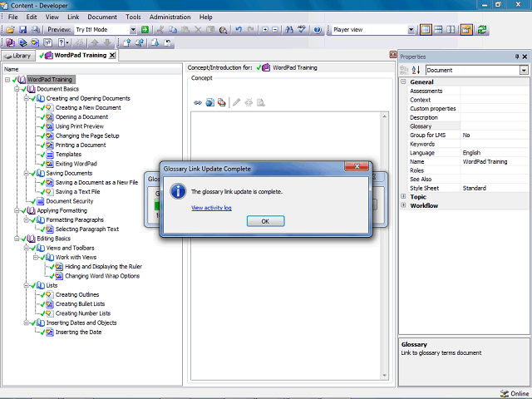Expand the Topic properties category
Image resolution: width=532 pixels, height=399 pixels.
point(403,196)
